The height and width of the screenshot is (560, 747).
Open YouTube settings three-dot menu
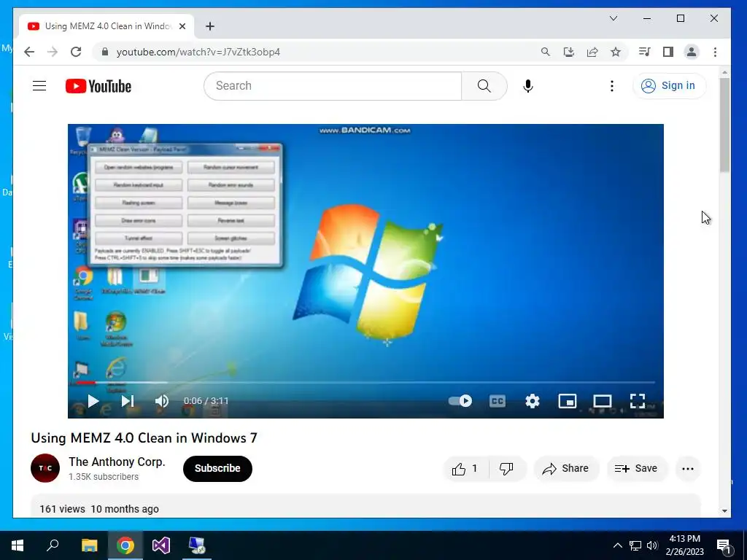612,86
